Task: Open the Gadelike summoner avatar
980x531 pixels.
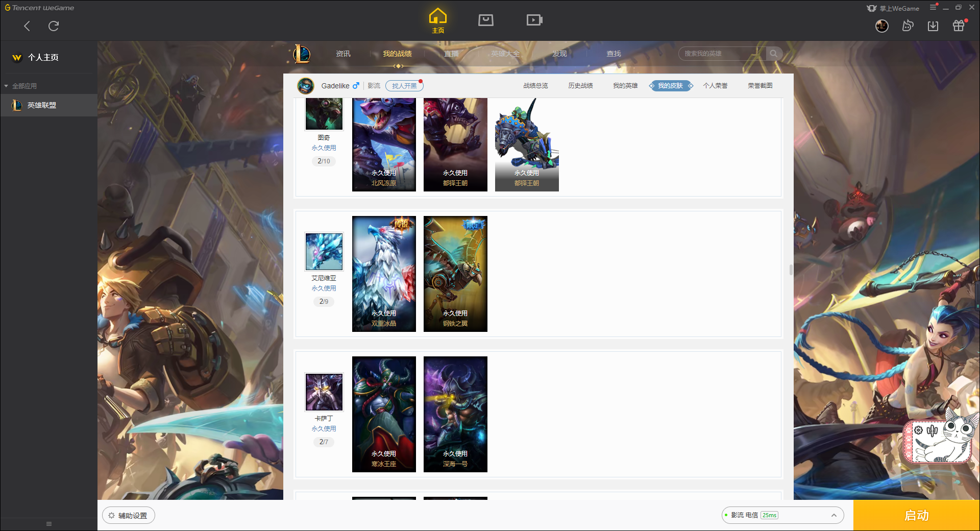Action: 306,86
